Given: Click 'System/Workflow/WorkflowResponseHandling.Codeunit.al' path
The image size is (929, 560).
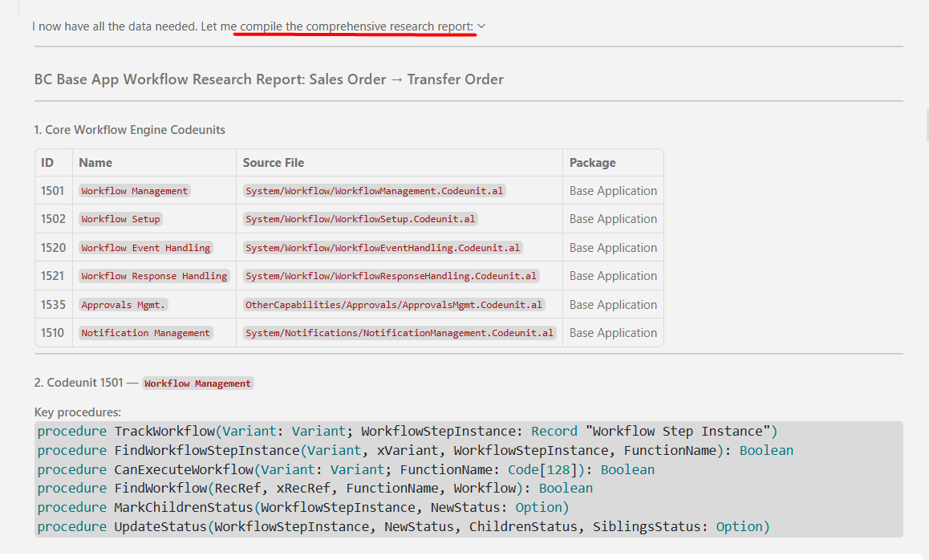Looking at the screenshot, I should tap(391, 275).
